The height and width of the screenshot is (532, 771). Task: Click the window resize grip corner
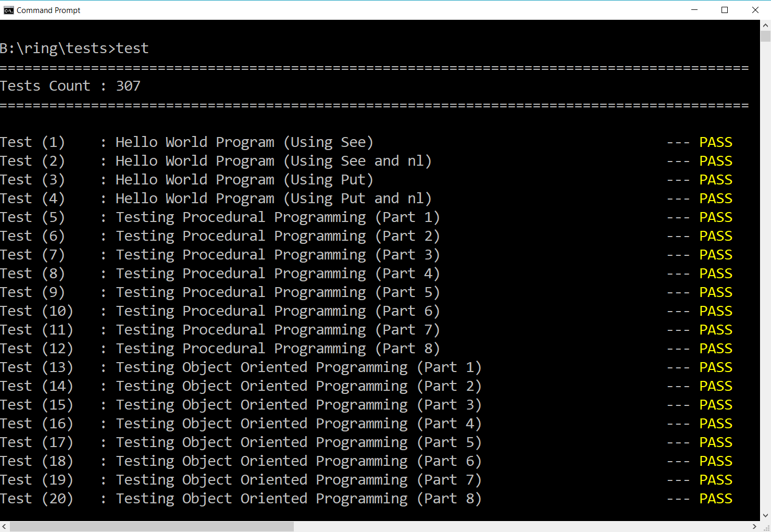766,527
